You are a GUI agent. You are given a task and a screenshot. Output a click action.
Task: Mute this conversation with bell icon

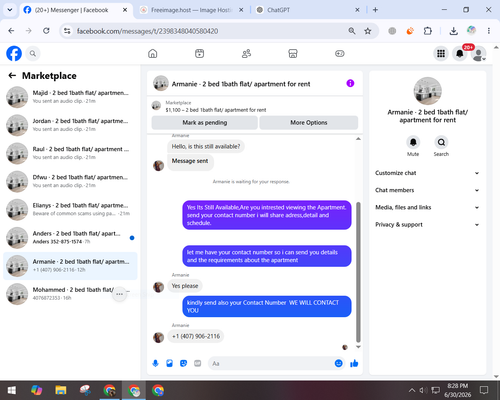click(413, 142)
